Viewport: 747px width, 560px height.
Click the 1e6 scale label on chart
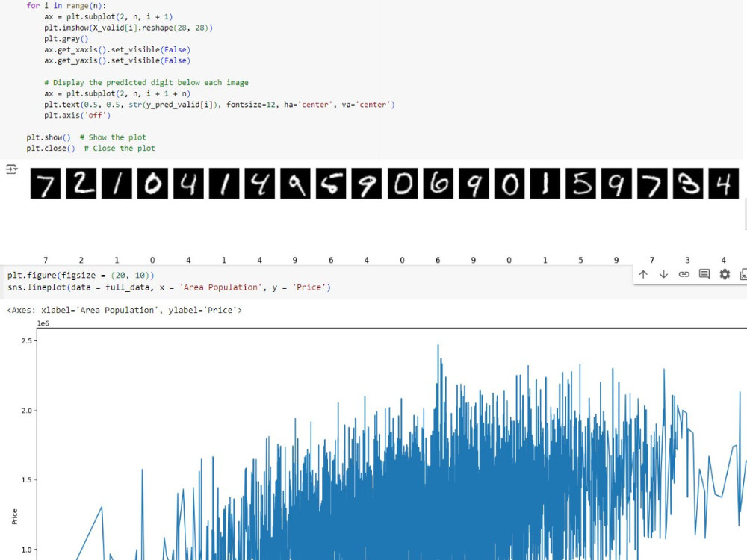coord(43,323)
